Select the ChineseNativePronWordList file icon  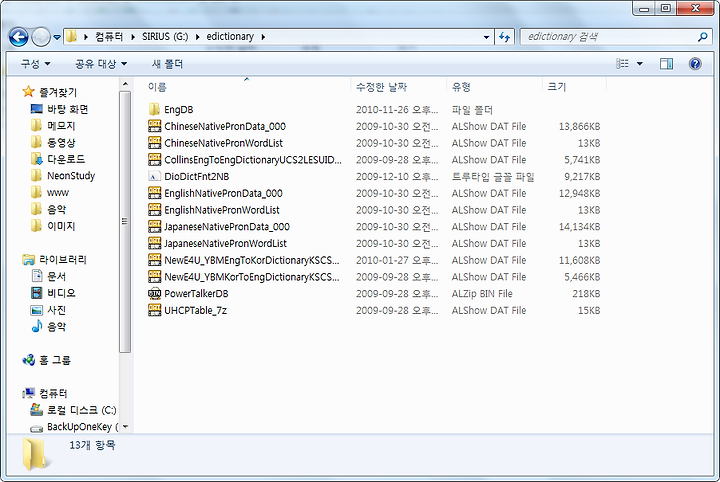(154, 143)
